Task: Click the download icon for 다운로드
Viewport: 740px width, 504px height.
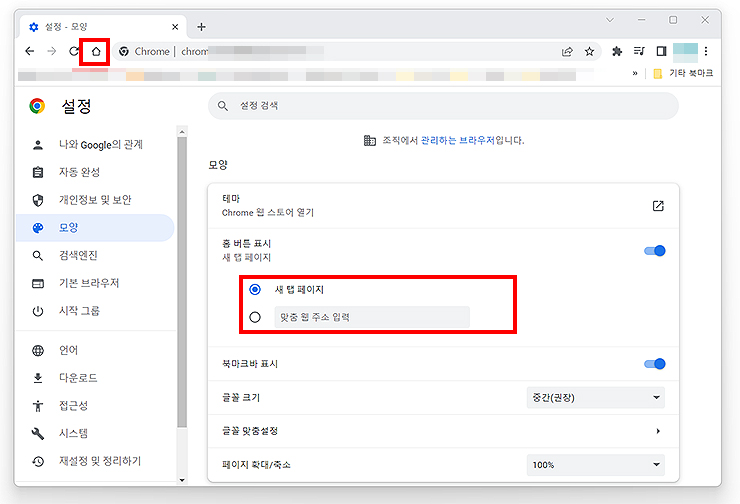Action: pyautogui.click(x=38, y=378)
